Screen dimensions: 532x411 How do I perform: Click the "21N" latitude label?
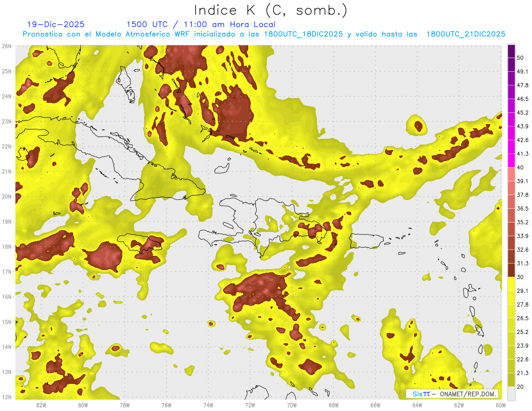pyautogui.click(x=7, y=172)
